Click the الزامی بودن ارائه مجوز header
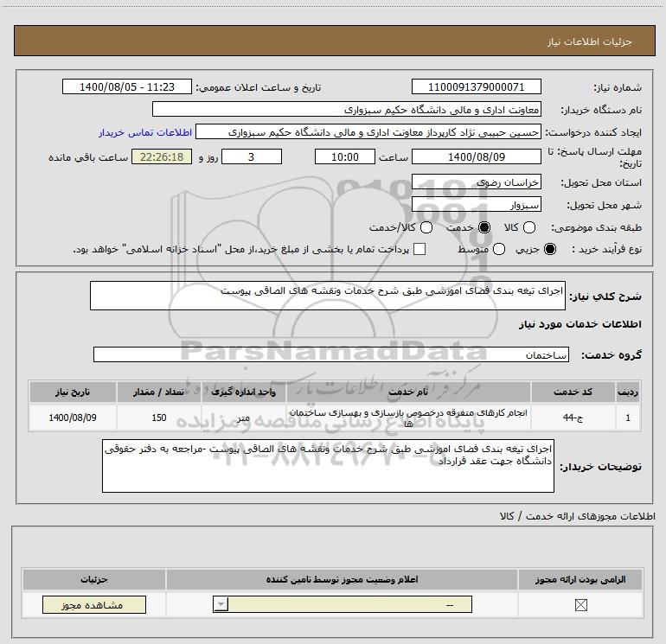This screenshot has height=644, width=666. click(580, 579)
